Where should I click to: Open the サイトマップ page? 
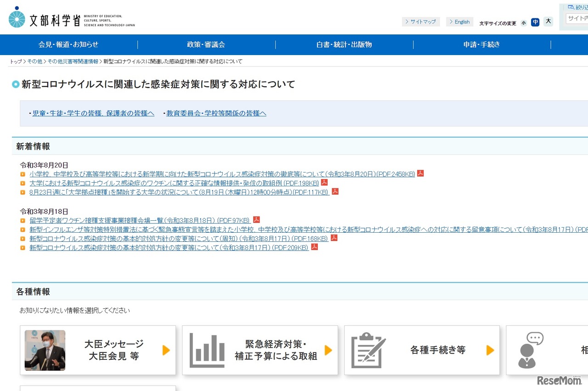click(421, 22)
